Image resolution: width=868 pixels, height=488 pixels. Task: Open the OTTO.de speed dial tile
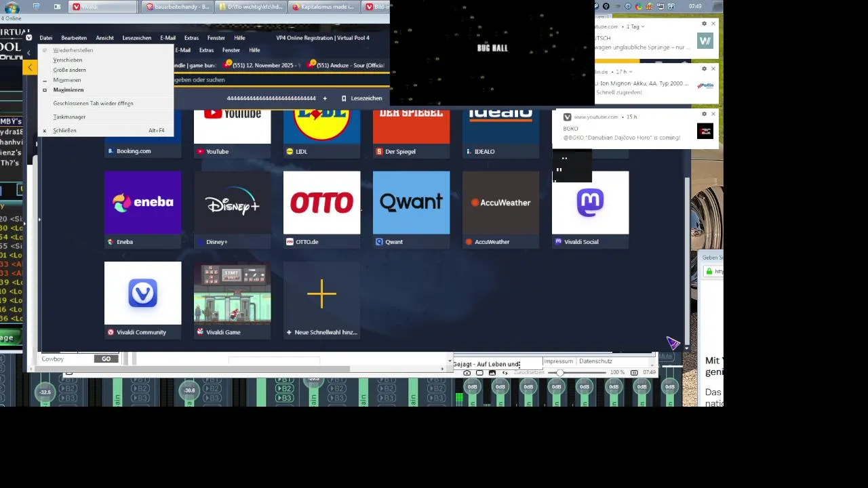pyautogui.click(x=321, y=209)
